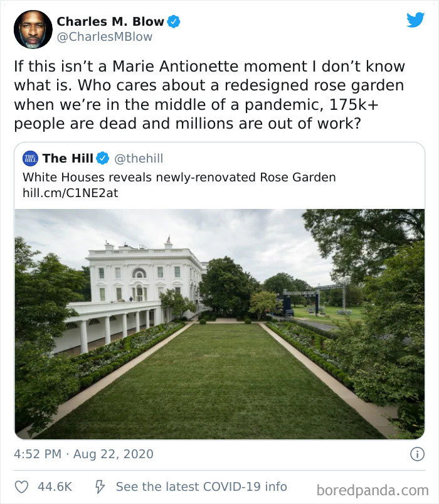Click the lightning bolt COVID-19 icon
This screenshot has height=504, width=439.
click(x=99, y=486)
